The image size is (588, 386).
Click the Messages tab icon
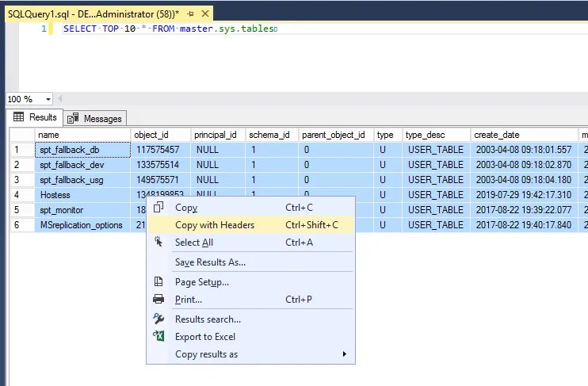(74, 119)
